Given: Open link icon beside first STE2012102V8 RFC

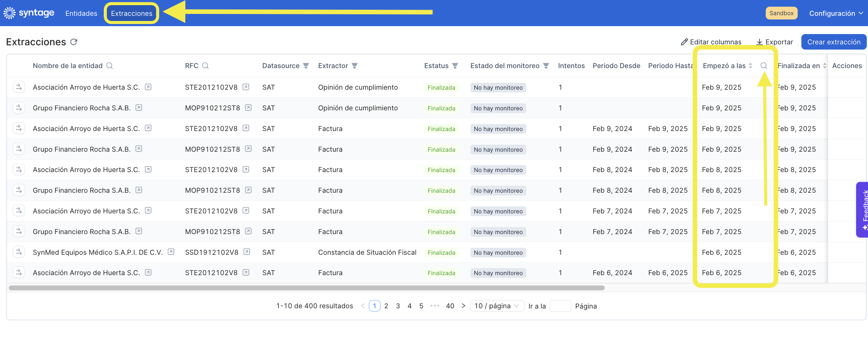Looking at the screenshot, I should click(246, 87).
